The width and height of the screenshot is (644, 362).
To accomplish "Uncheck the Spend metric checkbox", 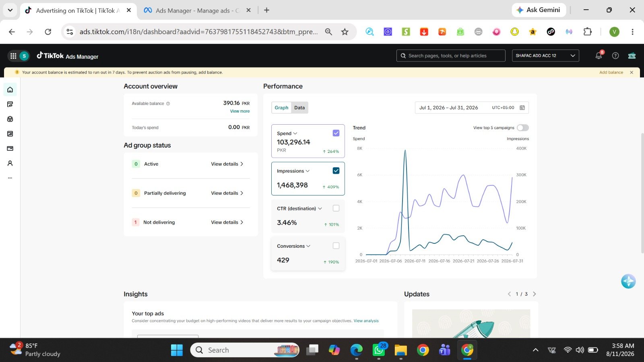I will [336, 133].
